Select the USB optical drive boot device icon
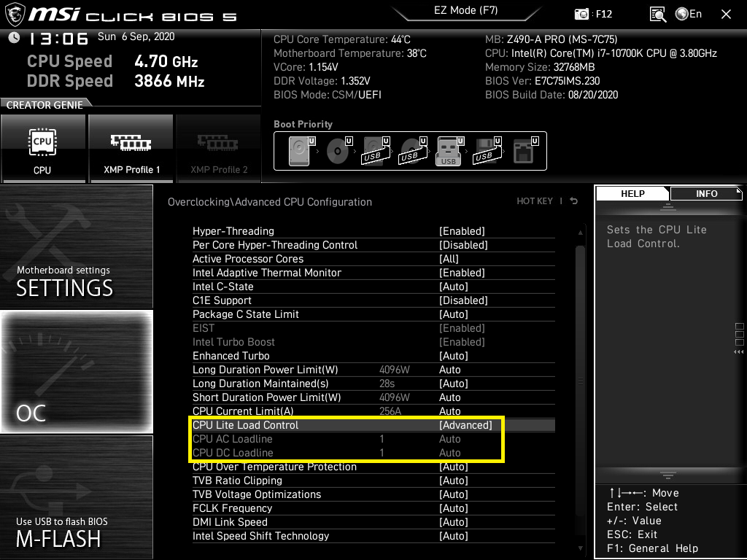This screenshot has height=560, width=747. [x=413, y=151]
